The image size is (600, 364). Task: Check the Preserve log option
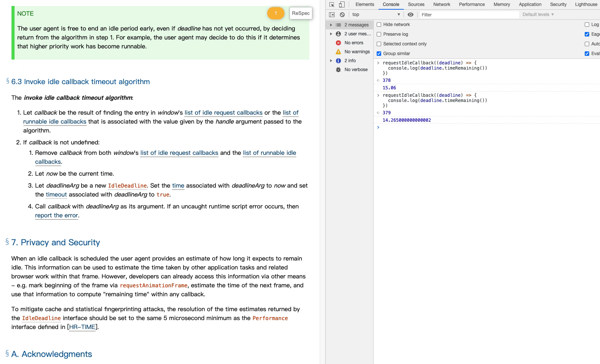tap(379, 34)
